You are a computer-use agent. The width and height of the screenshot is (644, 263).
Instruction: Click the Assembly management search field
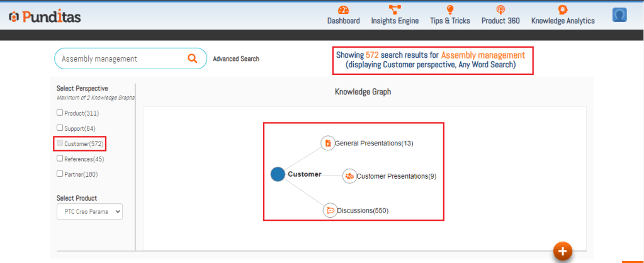[120, 59]
